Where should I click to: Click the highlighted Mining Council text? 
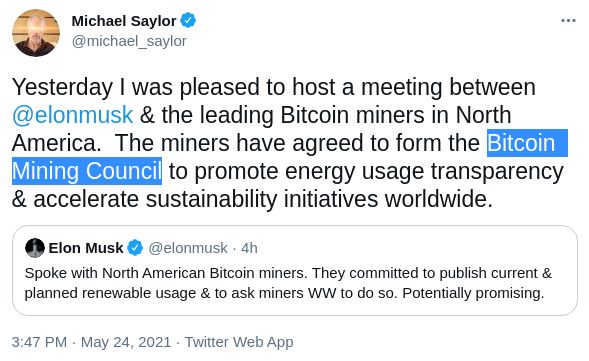(87, 171)
